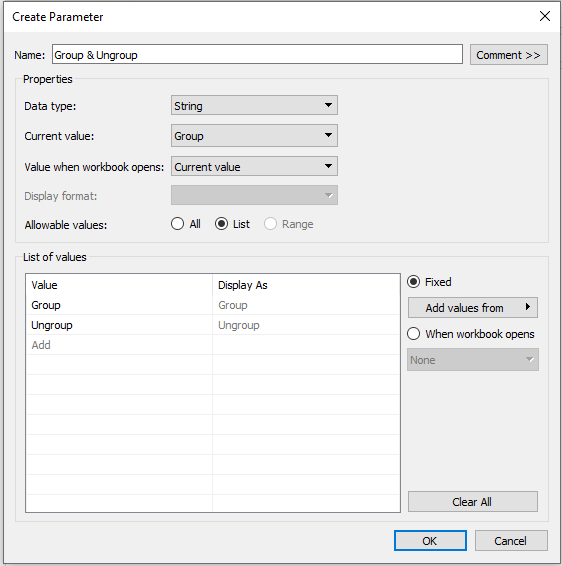
Task: Click the Clear All button
Action: 472,502
